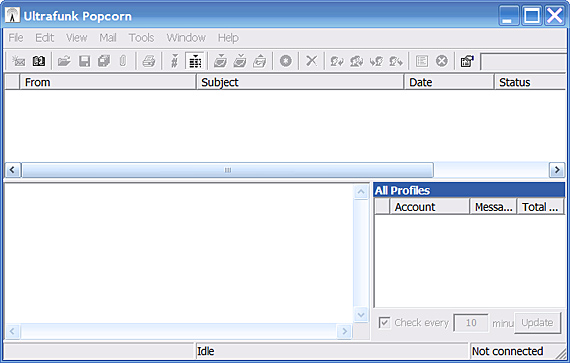
Task: Open the View menu
Action: (77, 38)
